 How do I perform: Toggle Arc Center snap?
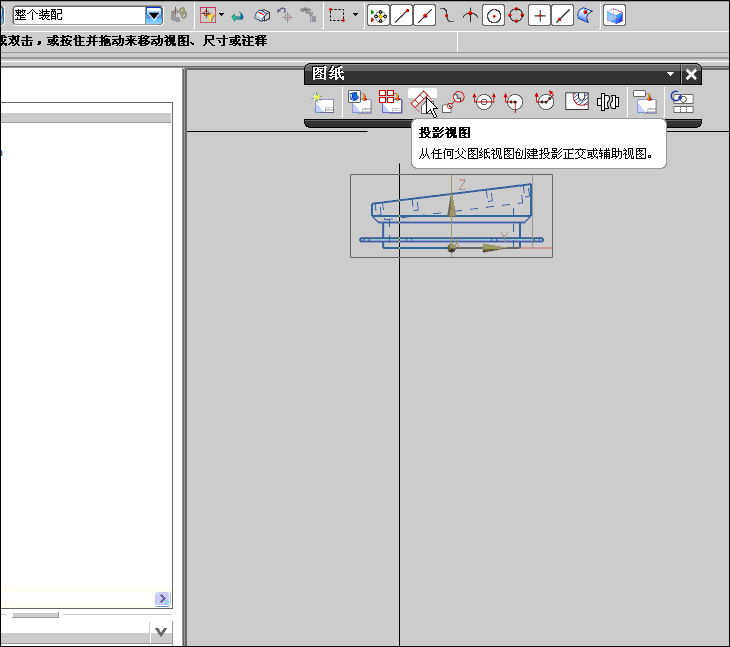click(493, 16)
